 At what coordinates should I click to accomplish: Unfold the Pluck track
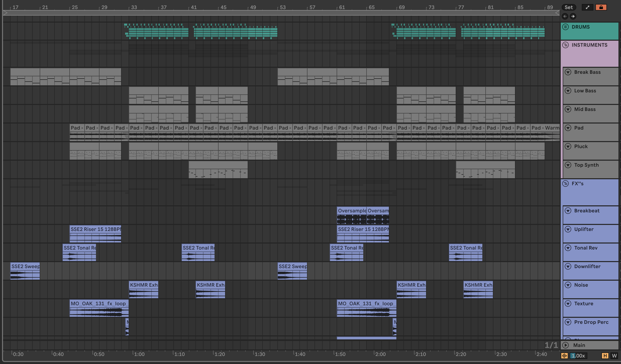pyautogui.click(x=568, y=146)
